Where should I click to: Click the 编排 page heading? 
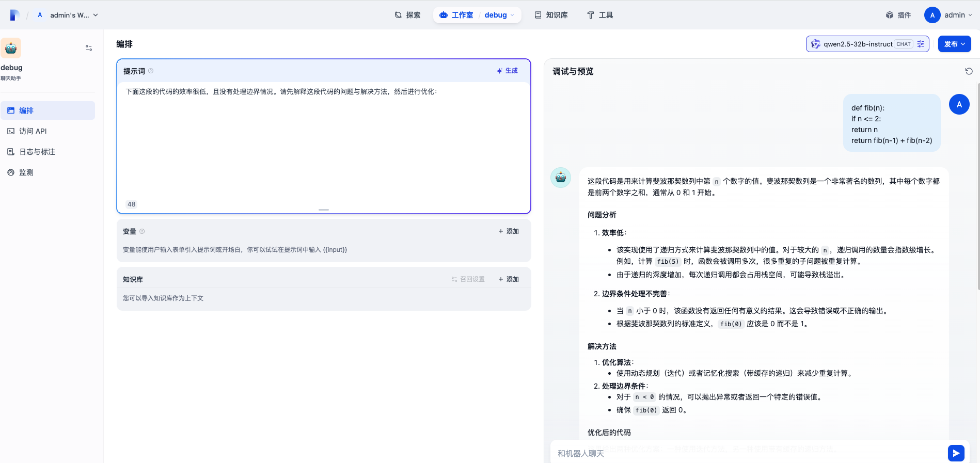(124, 44)
